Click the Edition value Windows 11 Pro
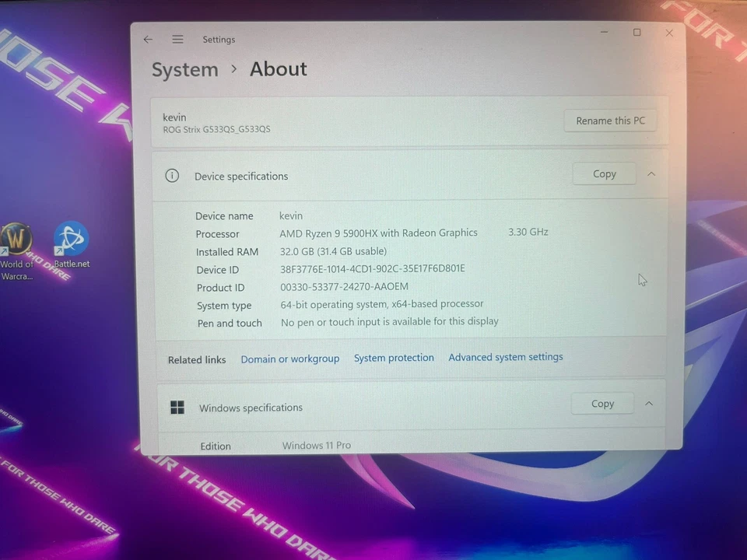This screenshot has height=560, width=747. (x=317, y=445)
